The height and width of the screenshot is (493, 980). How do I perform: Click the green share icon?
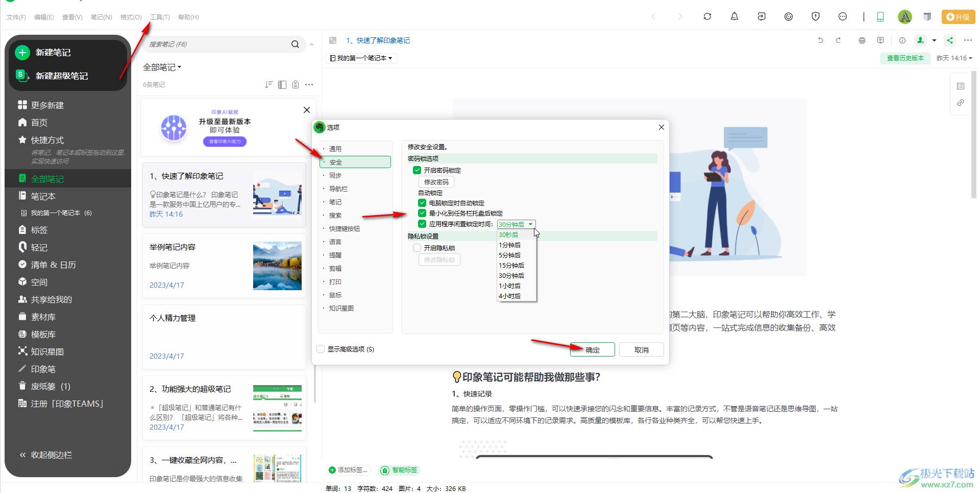949,40
